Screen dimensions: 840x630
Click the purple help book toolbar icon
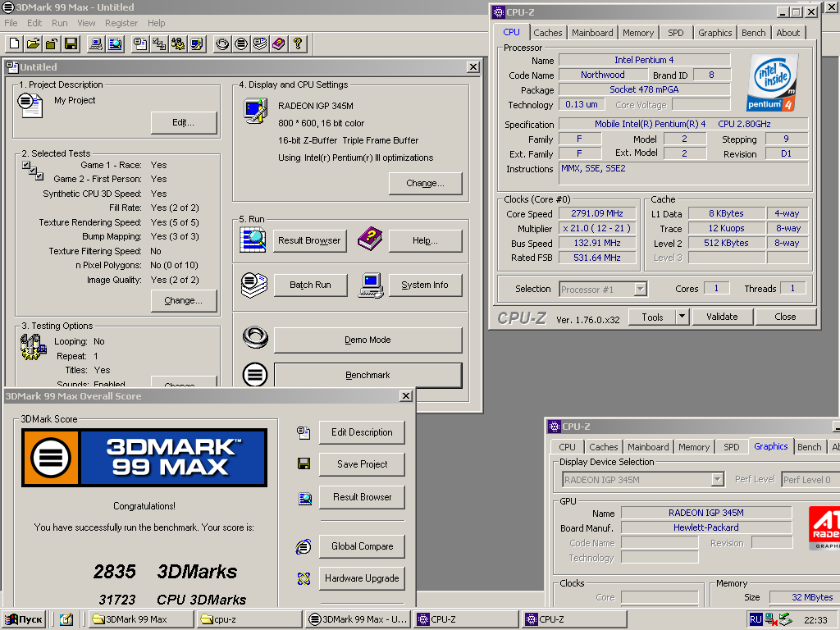pyautogui.click(x=279, y=43)
